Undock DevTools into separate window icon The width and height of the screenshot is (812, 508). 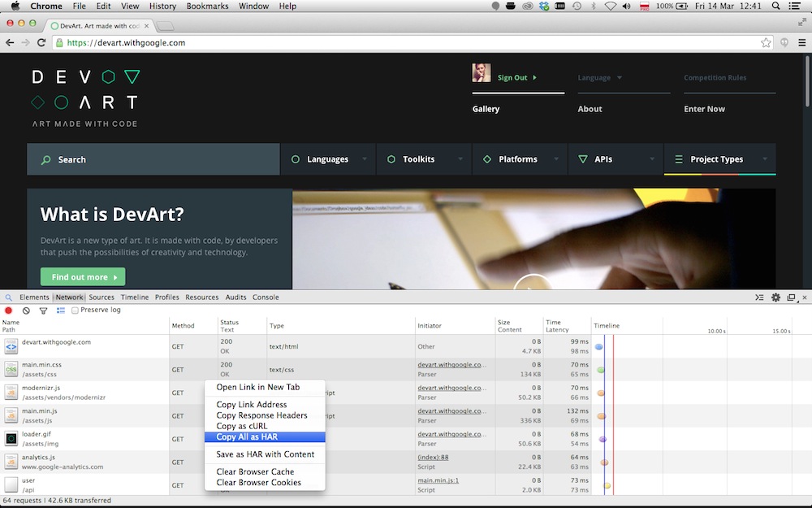coord(791,297)
